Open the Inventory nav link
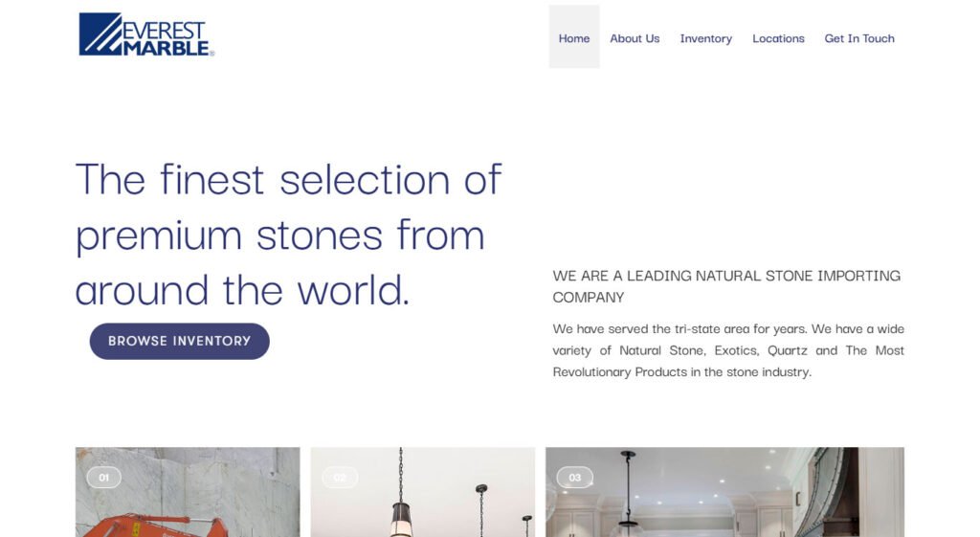 (706, 38)
